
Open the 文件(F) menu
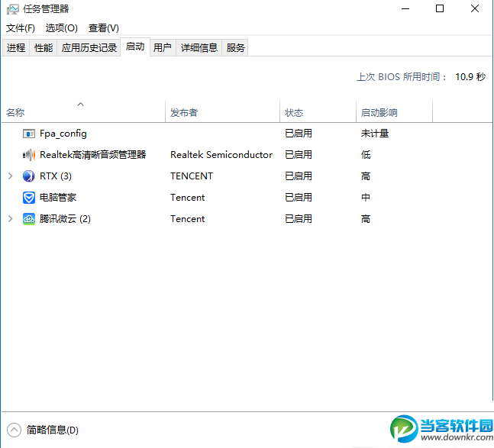pyautogui.click(x=21, y=28)
